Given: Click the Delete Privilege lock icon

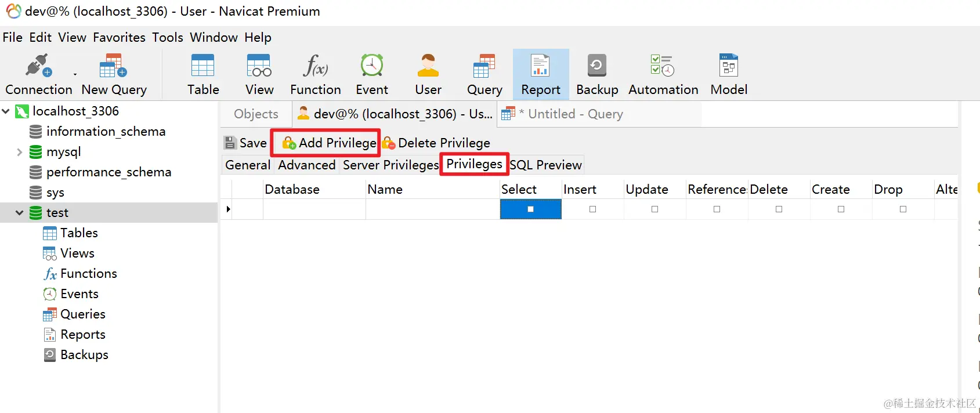Looking at the screenshot, I should [x=389, y=143].
